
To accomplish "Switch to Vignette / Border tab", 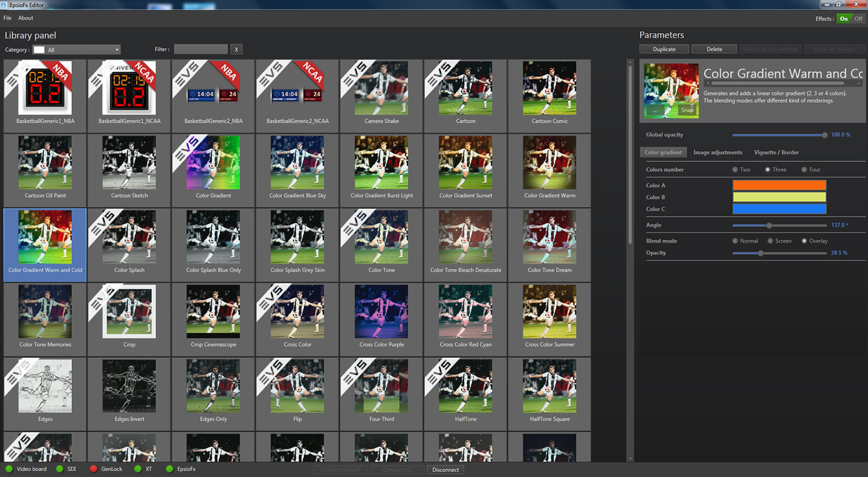I will tap(776, 153).
